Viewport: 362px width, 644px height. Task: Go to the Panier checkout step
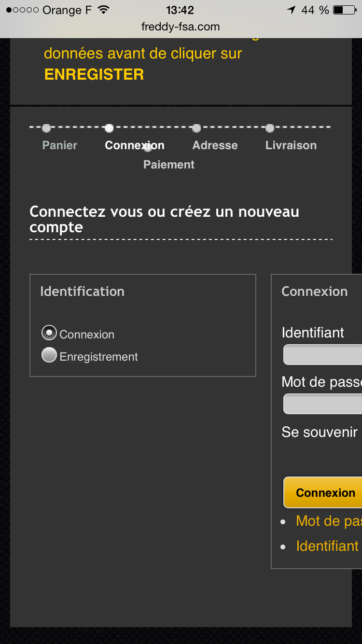[60, 145]
